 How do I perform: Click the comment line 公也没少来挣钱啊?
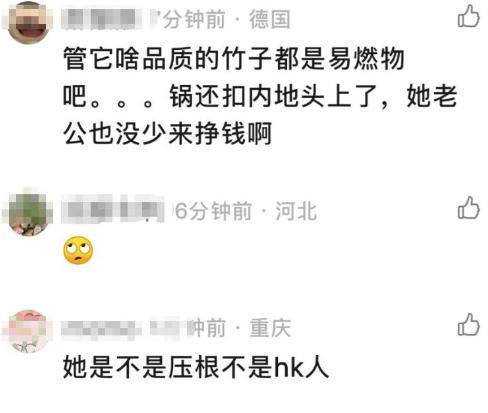pos(168,134)
